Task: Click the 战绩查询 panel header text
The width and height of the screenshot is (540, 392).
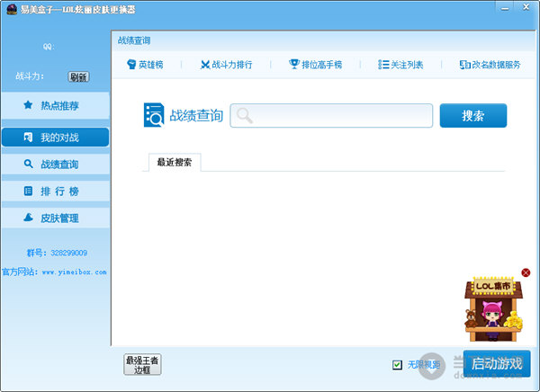Action: coord(134,40)
